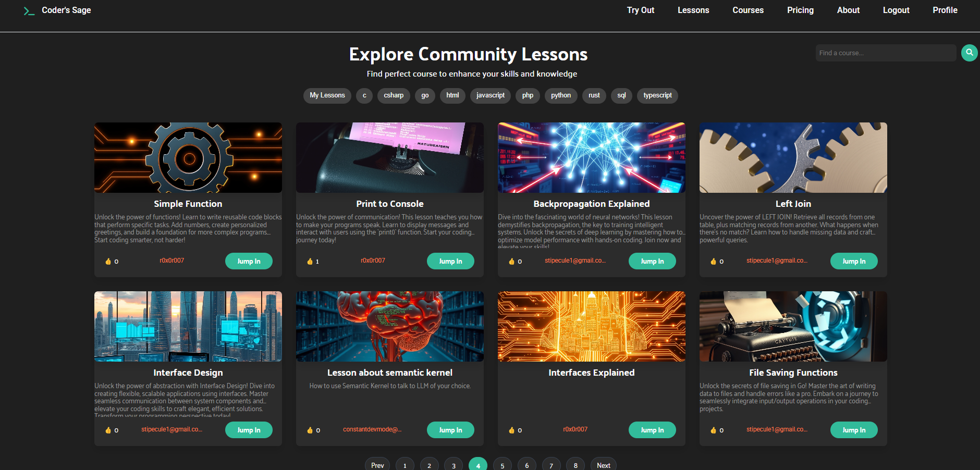The width and height of the screenshot is (980, 470).
Task: Filter lessons by php tag
Action: 528,95
